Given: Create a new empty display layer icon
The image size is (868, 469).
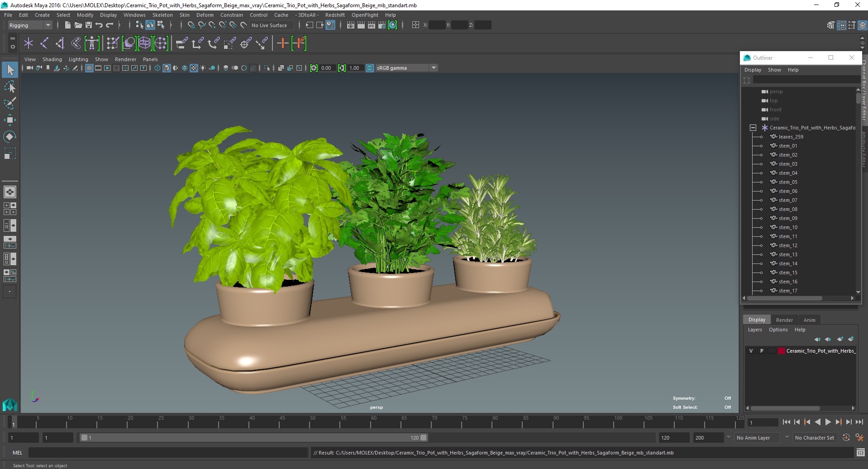Looking at the screenshot, I should click(840, 339).
